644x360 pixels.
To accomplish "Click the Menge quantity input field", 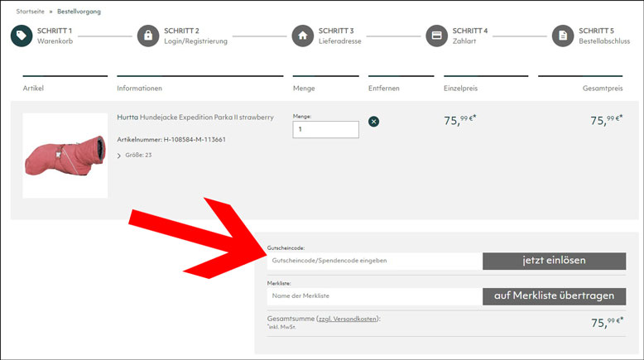I will tap(325, 130).
